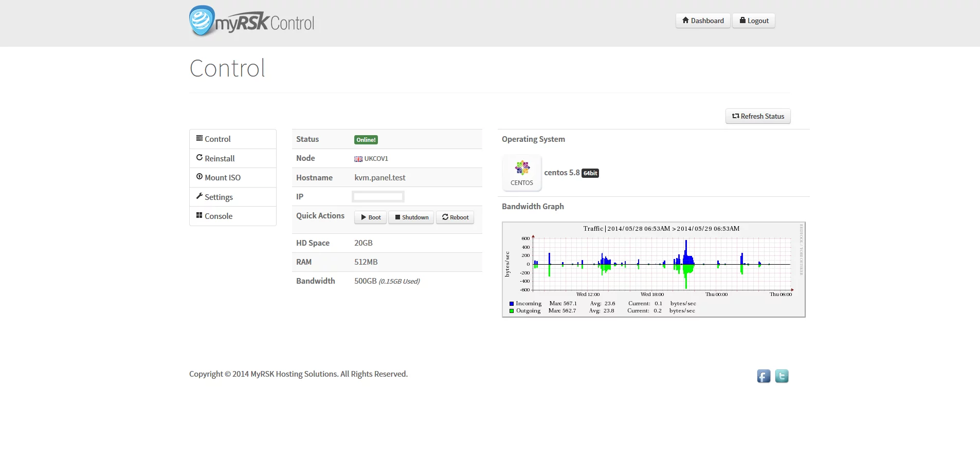Open Mount ISO in the sidebar
The height and width of the screenshot is (462, 980).
233,177
